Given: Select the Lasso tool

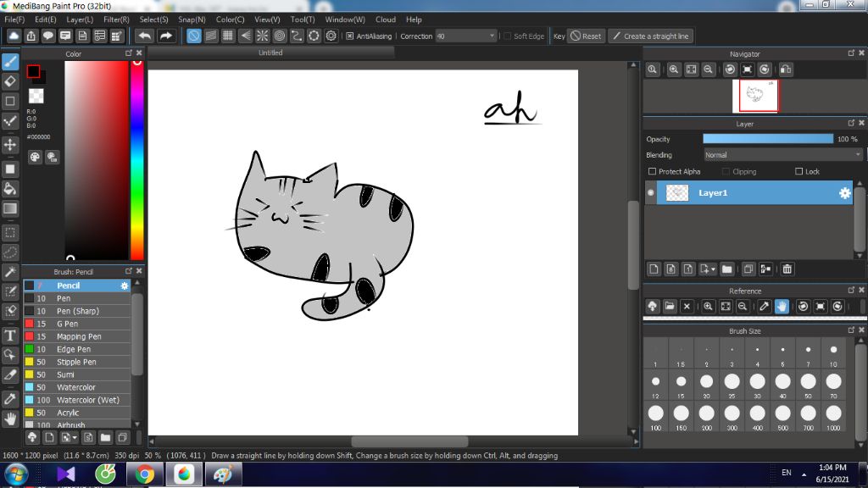Looking at the screenshot, I should click(10, 252).
